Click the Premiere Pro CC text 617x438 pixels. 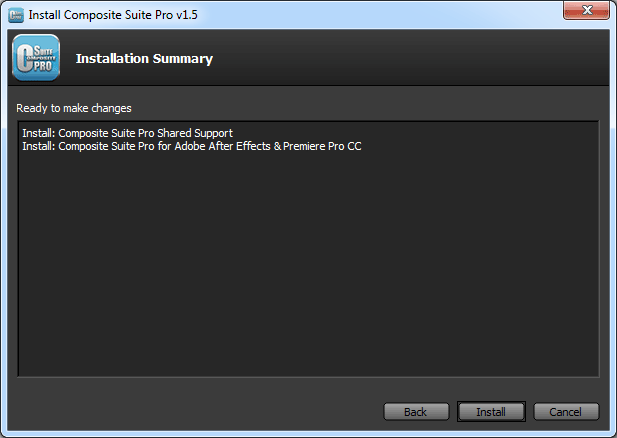click(322, 146)
